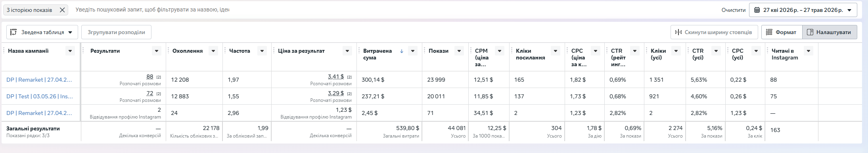Image resolution: width=868 pixels, height=153 pixels.
Task: Open column menu for 'Результати'
Action: (157, 51)
